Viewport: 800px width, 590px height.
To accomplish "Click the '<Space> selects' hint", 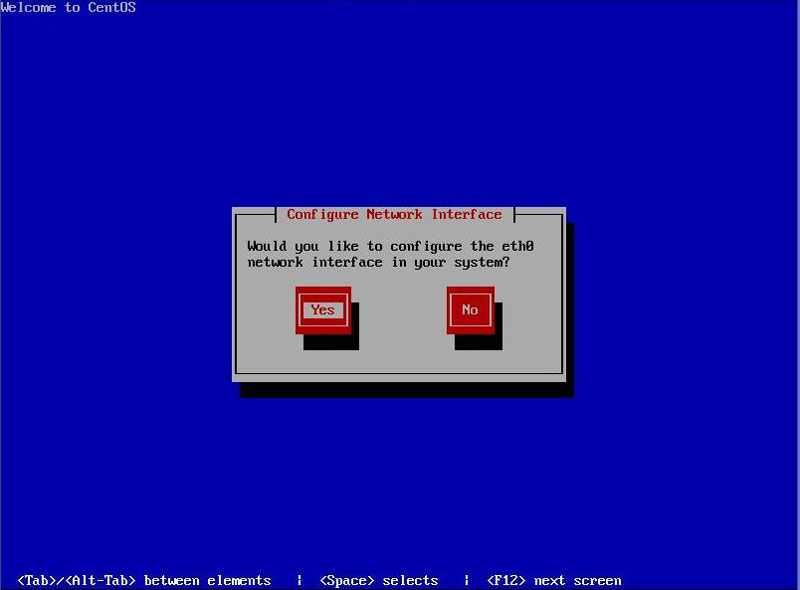I will (x=379, y=581).
